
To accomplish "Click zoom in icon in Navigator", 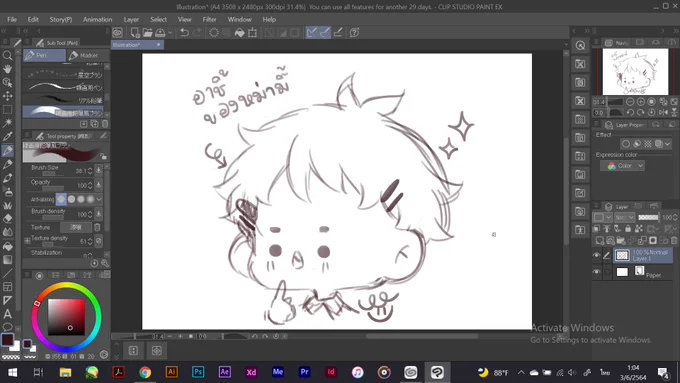I will click(x=641, y=102).
